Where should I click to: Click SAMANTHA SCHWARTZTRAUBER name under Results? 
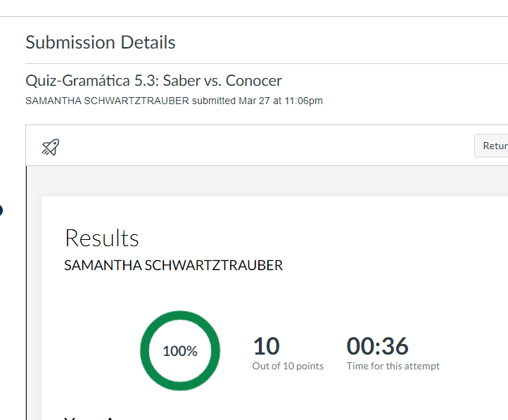coord(173,265)
